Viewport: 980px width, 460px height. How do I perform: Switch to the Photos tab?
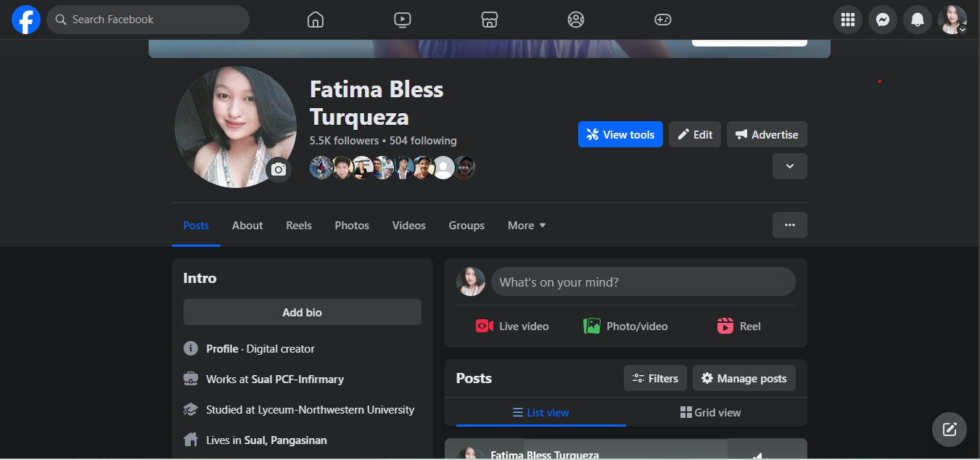pyautogui.click(x=352, y=226)
